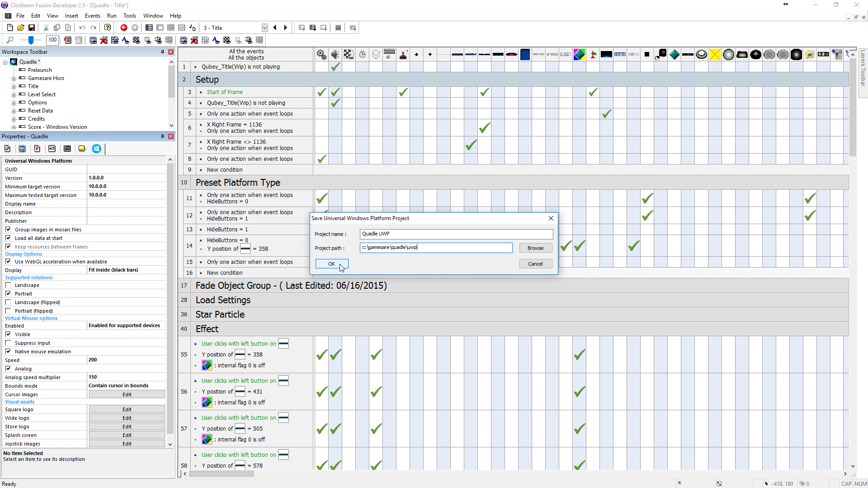The width and height of the screenshot is (868, 488).
Task: Expand the Options frame in the workspace
Action: pos(14,102)
